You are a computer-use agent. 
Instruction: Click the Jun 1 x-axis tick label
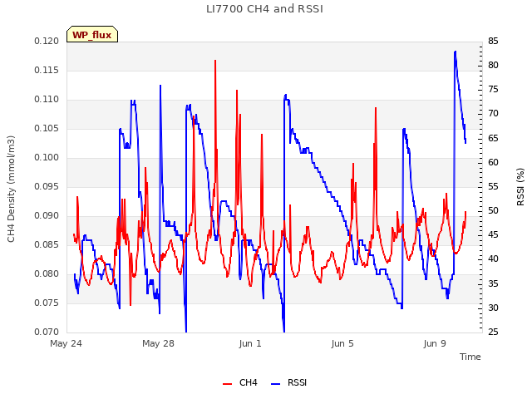click(x=250, y=343)
